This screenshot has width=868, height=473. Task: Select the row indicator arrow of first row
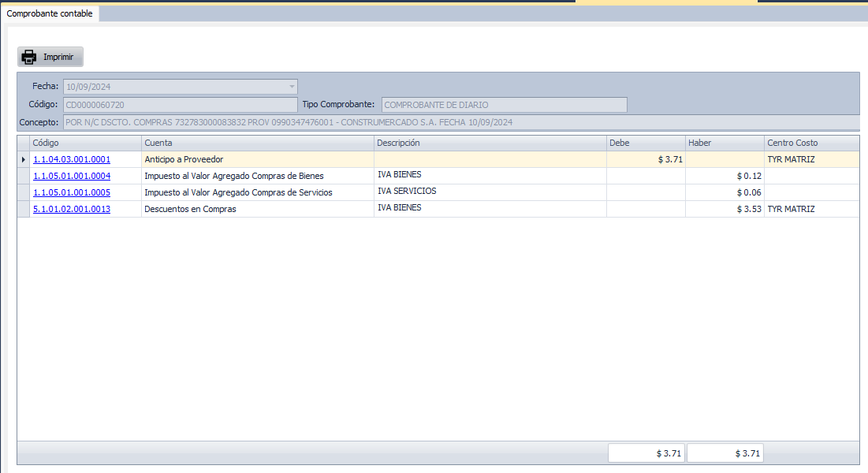point(23,159)
